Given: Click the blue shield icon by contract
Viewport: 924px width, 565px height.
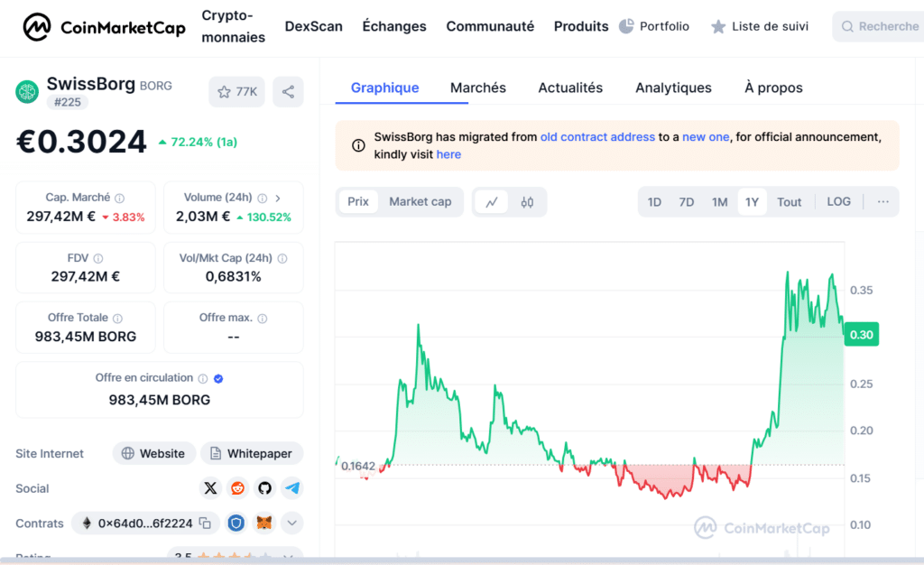Looking at the screenshot, I should [x=236, y=523].
